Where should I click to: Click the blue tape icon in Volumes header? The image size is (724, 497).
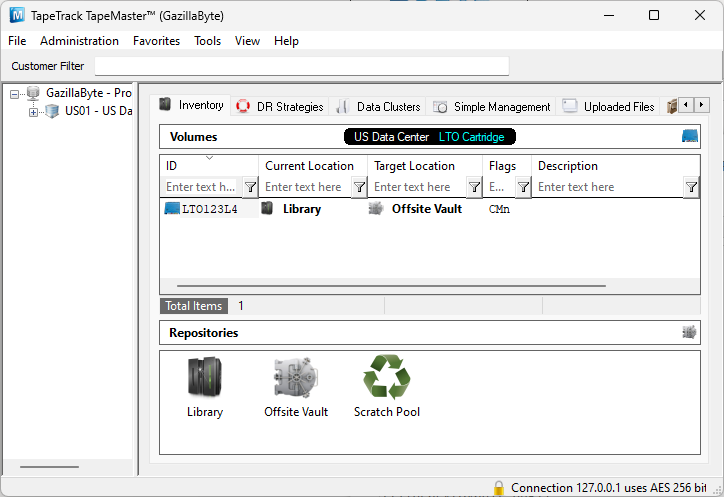690,136
